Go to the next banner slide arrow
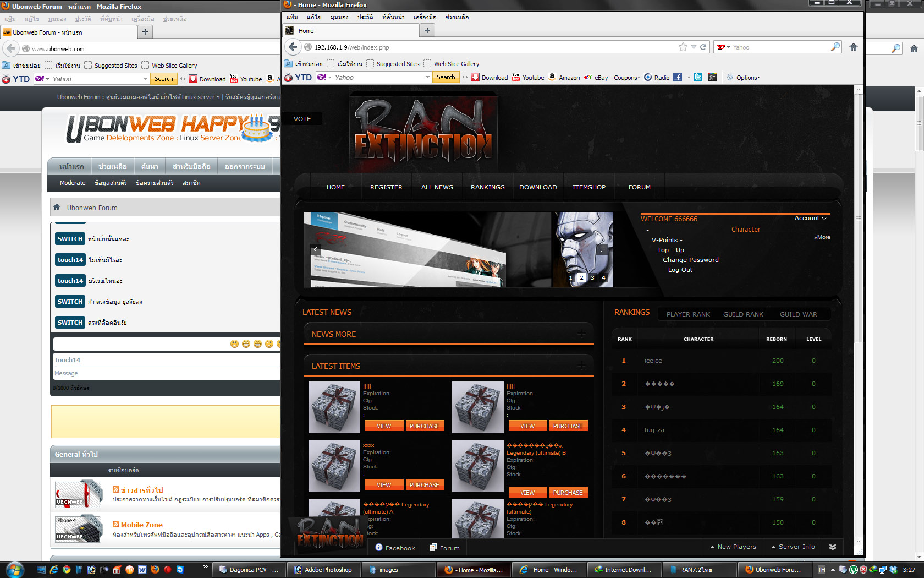The height and width of the screenshot is (578, 924). pos(602,249)
